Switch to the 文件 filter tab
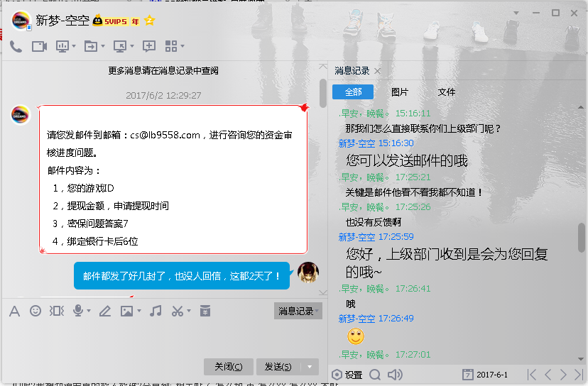 pyautogui.click(x=446, y=92)
